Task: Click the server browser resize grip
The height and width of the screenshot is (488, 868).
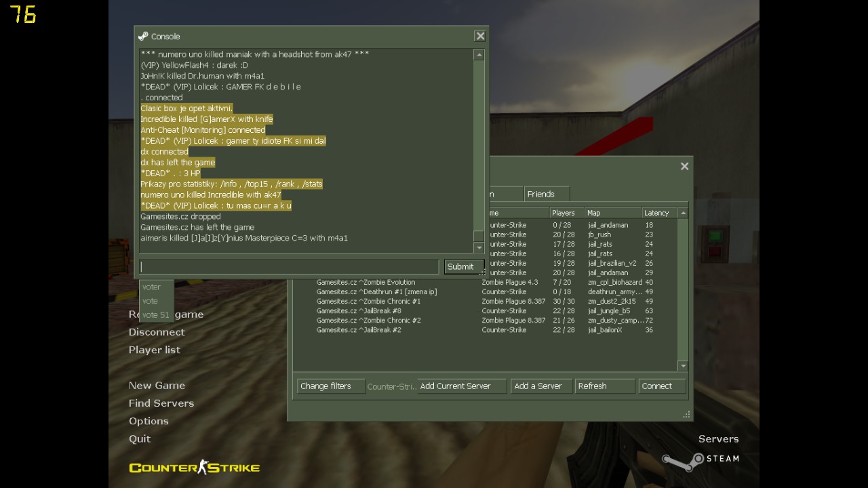Action: [x=687, y=414]
